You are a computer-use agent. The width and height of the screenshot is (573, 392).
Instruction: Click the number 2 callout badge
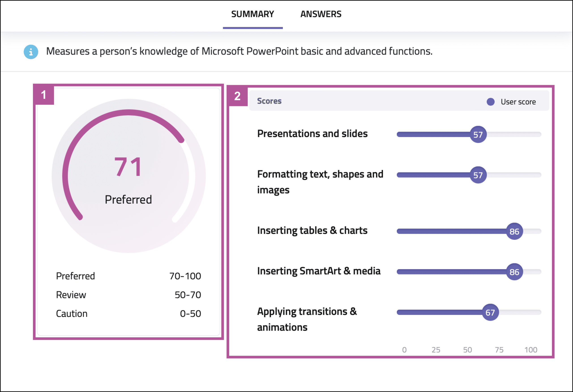pos(237,96)
